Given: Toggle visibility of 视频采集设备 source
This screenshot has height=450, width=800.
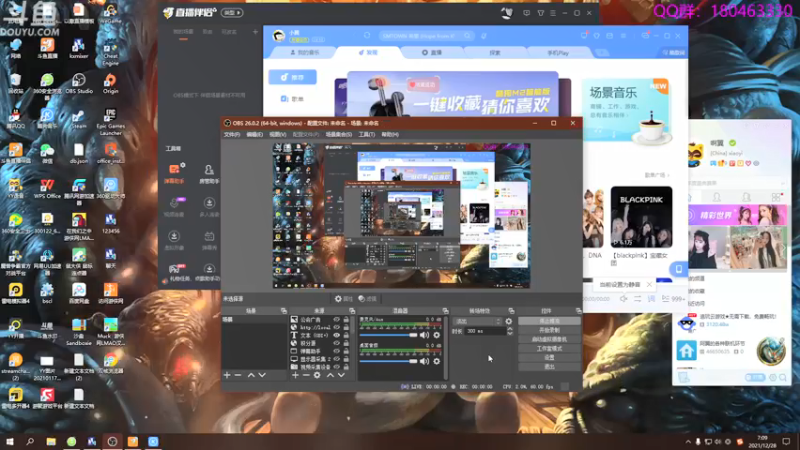Looking at the screenshot, I should (x=336, y=367).
